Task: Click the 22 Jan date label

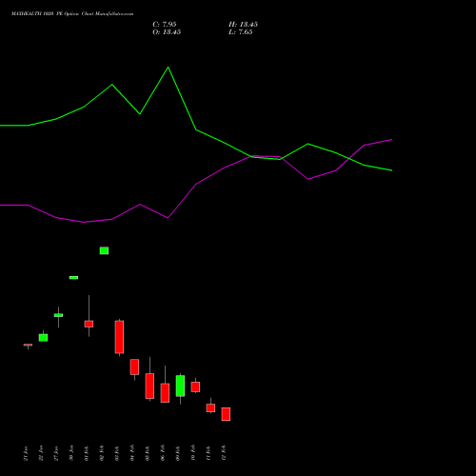Action: [41, 453]
